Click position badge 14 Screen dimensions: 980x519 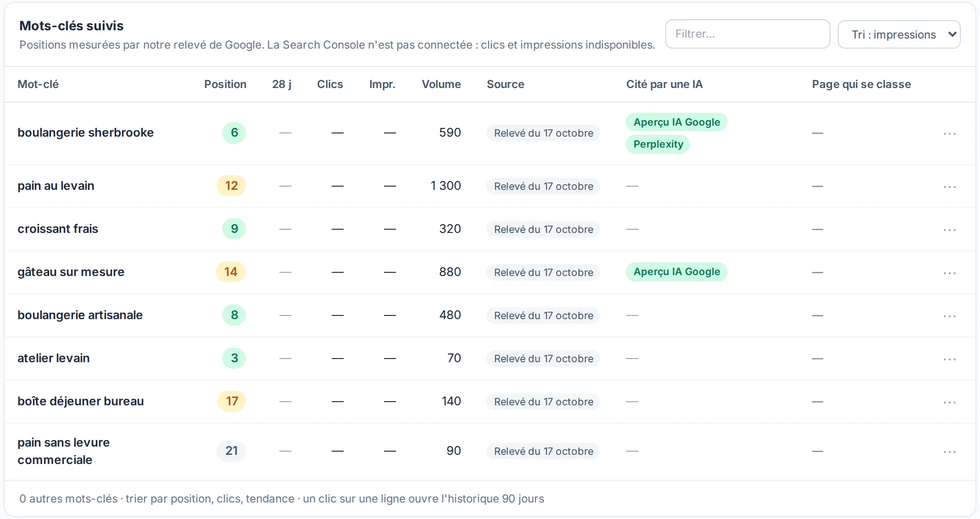[x=231, y=272]
